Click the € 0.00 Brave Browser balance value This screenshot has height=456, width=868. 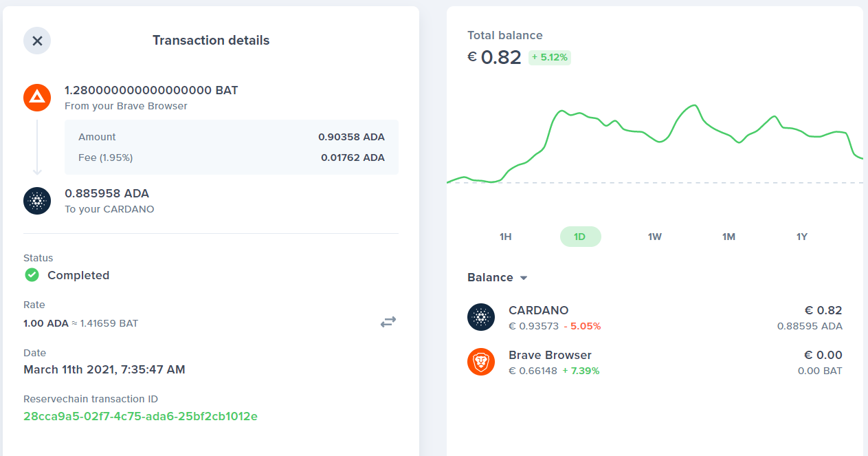[x=823, y=355]
